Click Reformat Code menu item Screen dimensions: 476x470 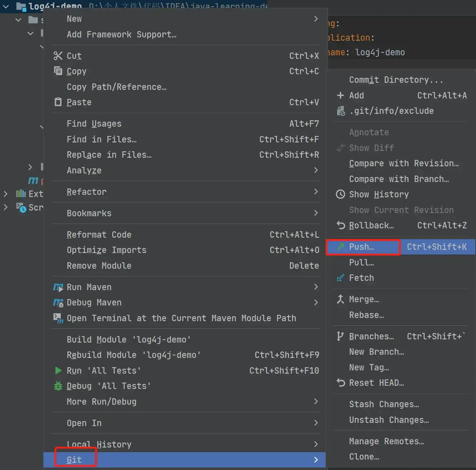(99, 234)
